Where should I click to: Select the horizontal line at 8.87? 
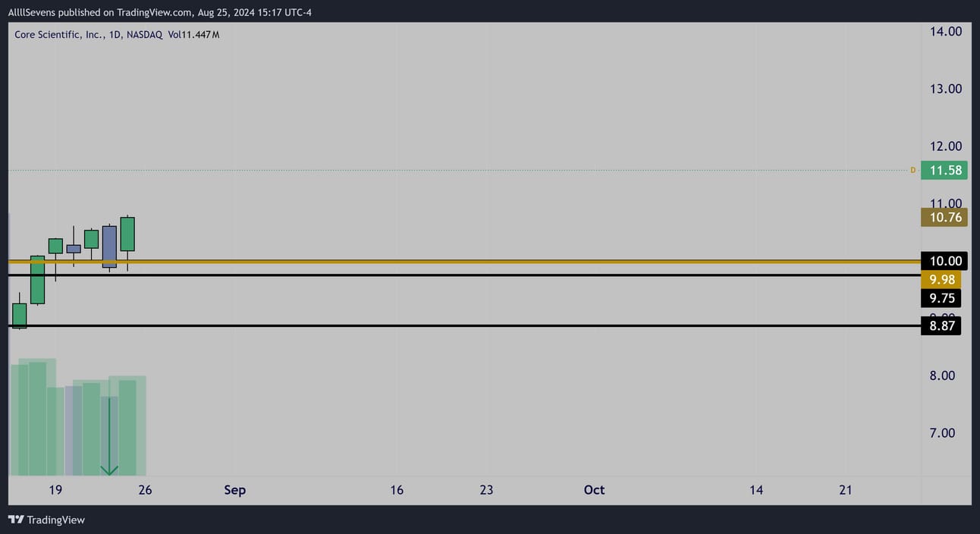click(x=455, y=326)
